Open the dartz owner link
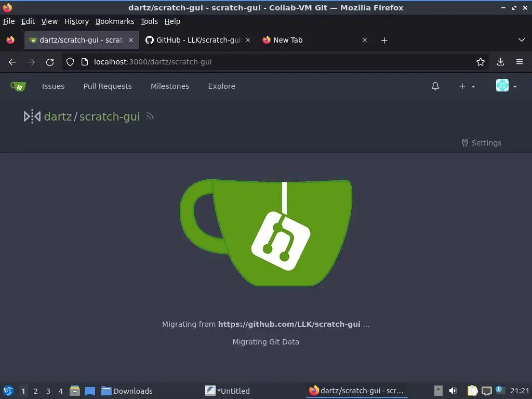Image resolution: width=532 pixels, height=399 pixels. tap(58, 117)
